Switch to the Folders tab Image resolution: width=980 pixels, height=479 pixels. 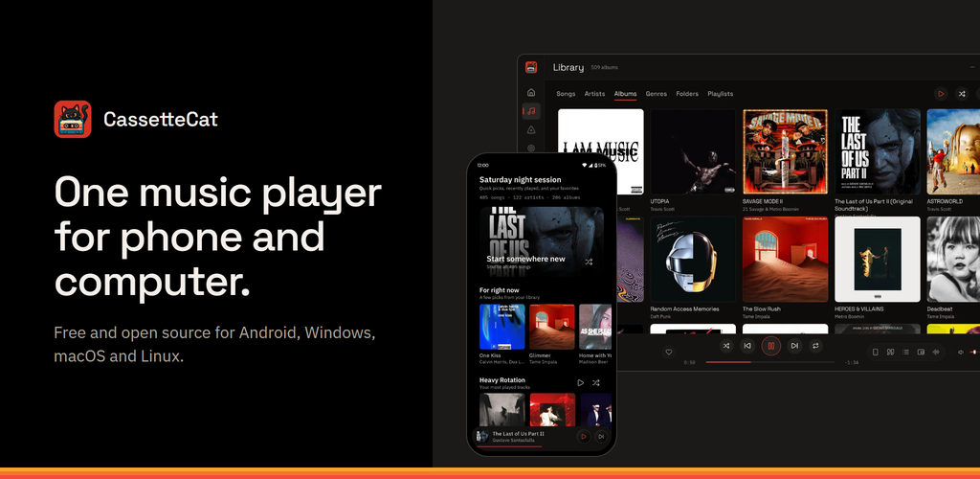coord(687,94)
